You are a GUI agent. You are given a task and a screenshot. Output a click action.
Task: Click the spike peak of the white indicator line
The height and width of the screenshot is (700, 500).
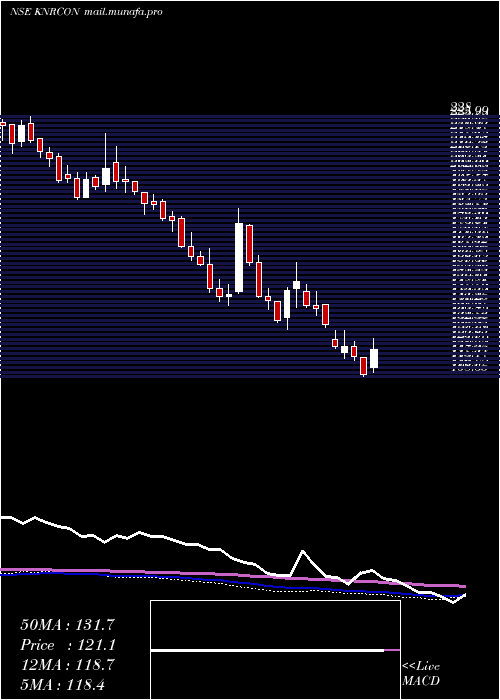click(x=303, y=551)
